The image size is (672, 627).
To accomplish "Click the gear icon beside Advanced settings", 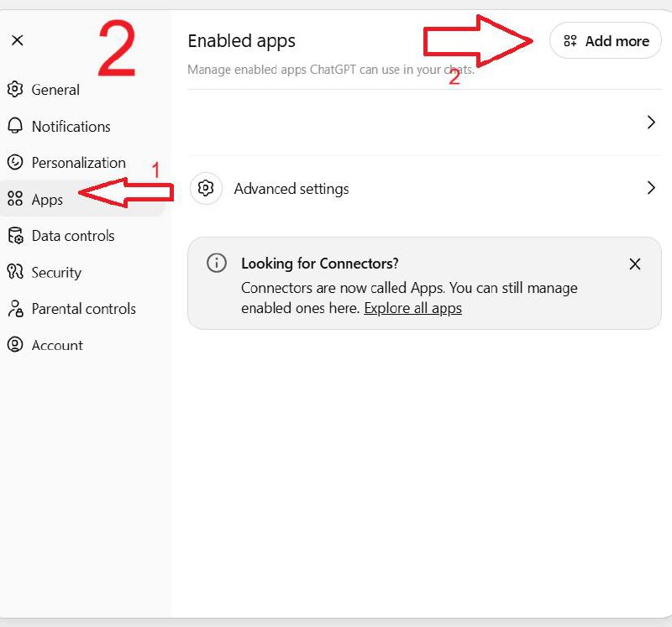I will pyautogui.click(x=206, y=189).
